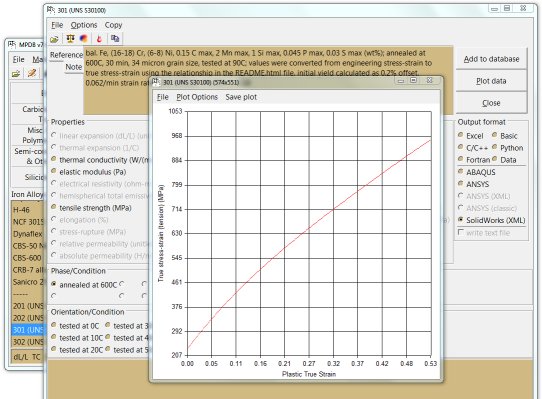Open the Plot Options menu
Viewport: 542px width, 399px height.
[x=197, y=97]
